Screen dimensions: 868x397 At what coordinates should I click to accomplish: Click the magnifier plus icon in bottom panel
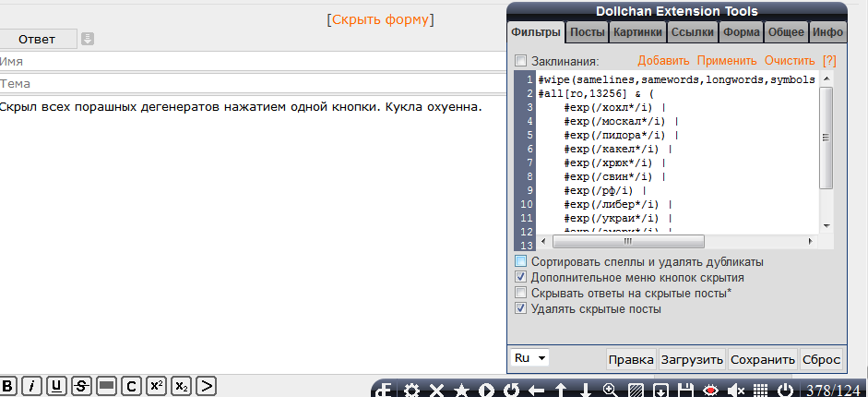point(611,390)
